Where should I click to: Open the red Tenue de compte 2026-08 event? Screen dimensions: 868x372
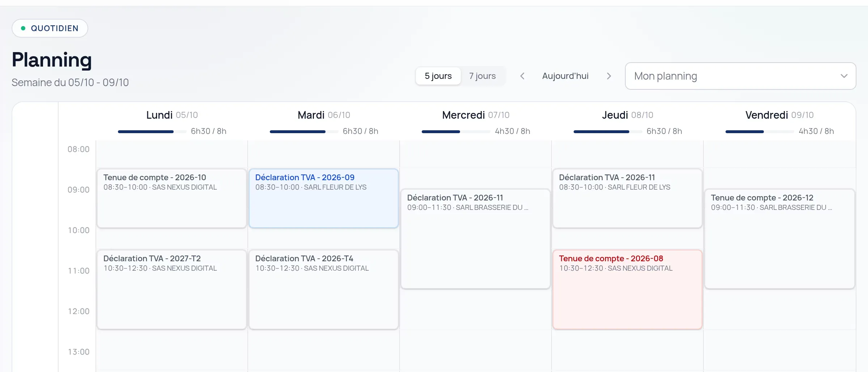pyautogui.click(x=627, y=289)
